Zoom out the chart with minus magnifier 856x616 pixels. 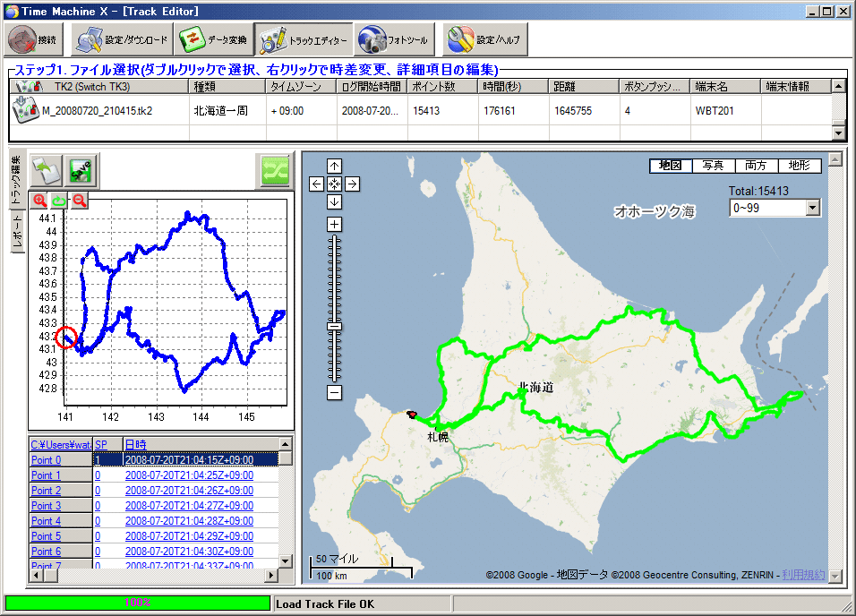(x=79, y=201)
